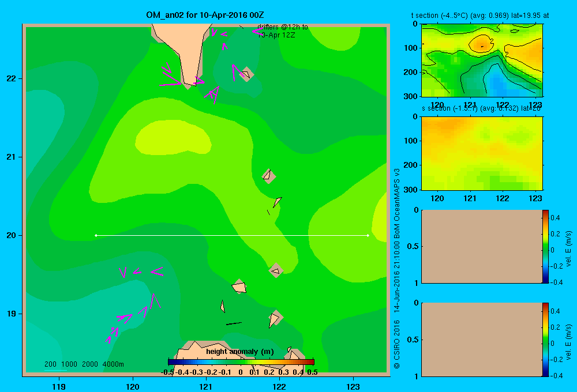Click latitude label 22 on main map axis
The height and width of the screenshot is (392, 577).
pyautogui.click(x=11, y=79)
